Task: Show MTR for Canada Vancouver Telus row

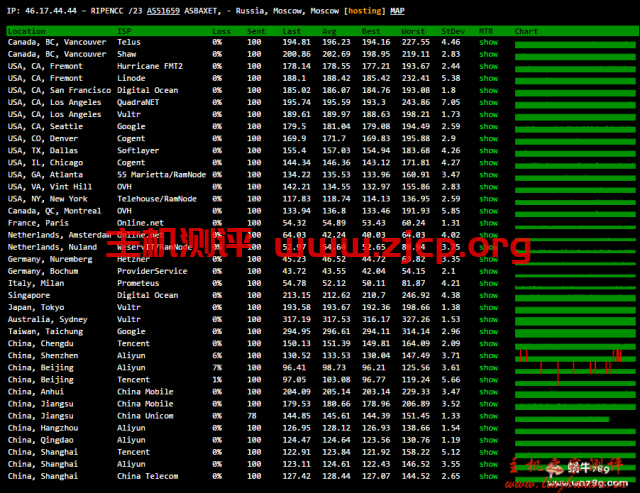Action: pyautogui.click(x=489, y=42)
